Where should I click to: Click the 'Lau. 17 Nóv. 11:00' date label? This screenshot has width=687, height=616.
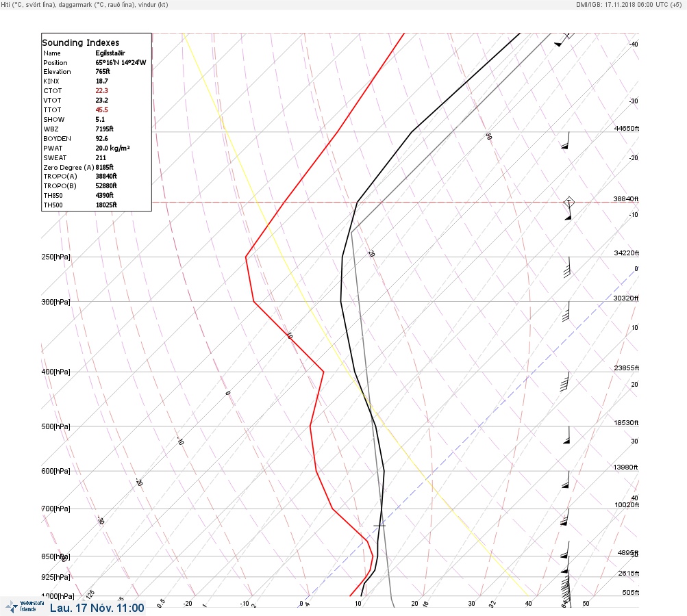coord(97,608)
